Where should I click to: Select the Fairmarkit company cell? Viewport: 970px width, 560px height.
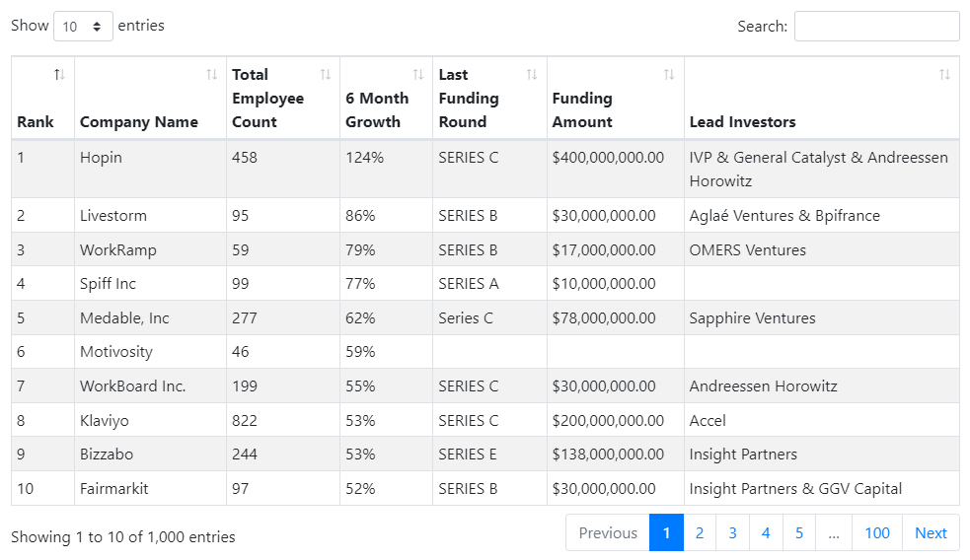coord(150,488)
